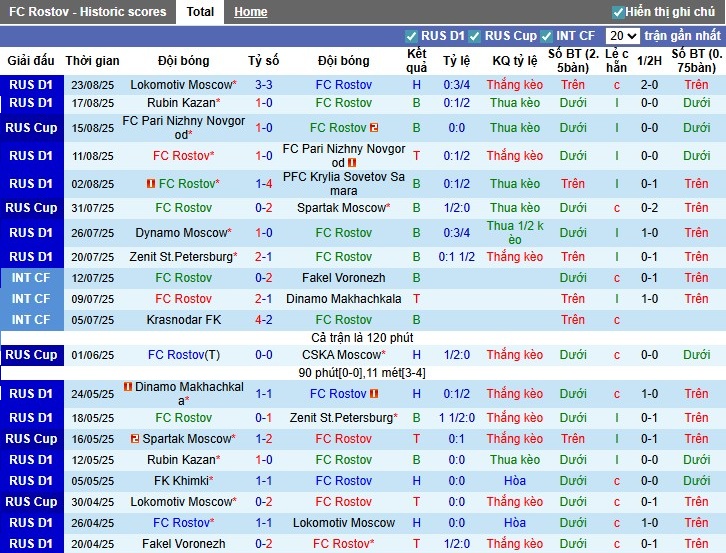
Task: Click Zenit St.Petersburg team on 20/07/25
Action: [x=181, y=256]
